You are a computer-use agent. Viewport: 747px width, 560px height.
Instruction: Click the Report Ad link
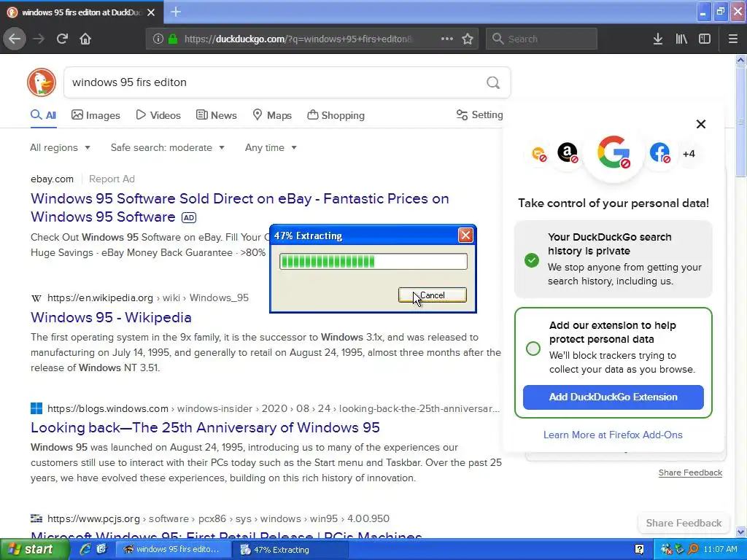tap(112, 179)
